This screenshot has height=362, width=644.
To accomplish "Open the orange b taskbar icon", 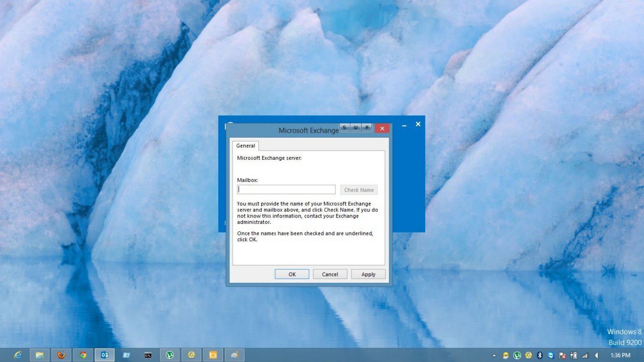I will (213, 355).
